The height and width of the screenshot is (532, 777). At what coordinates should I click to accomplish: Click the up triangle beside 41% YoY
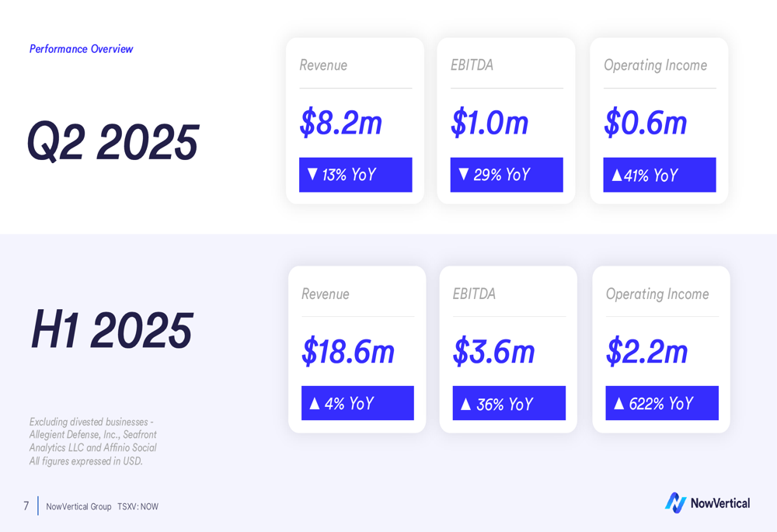616,176
